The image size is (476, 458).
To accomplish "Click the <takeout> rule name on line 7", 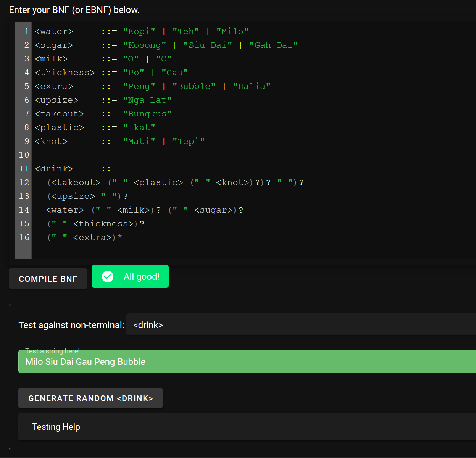I will [x=59, y=114].
